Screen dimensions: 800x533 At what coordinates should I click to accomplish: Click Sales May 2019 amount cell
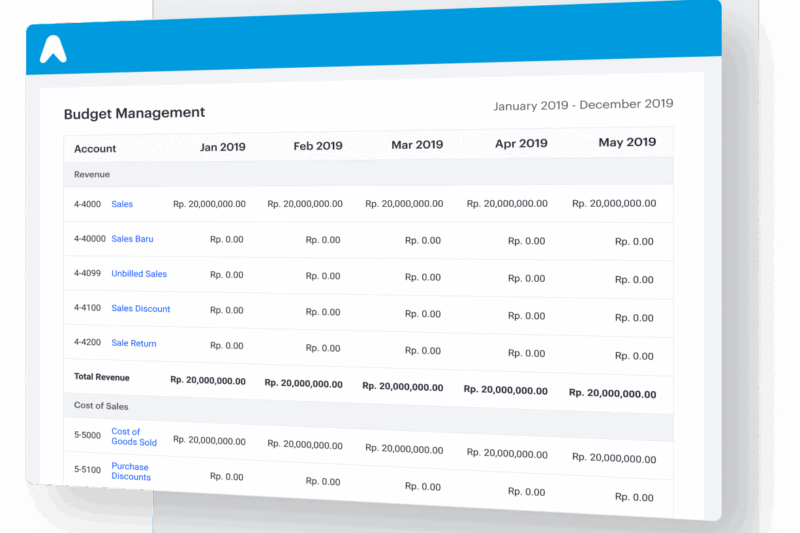(x=614, y=204)
